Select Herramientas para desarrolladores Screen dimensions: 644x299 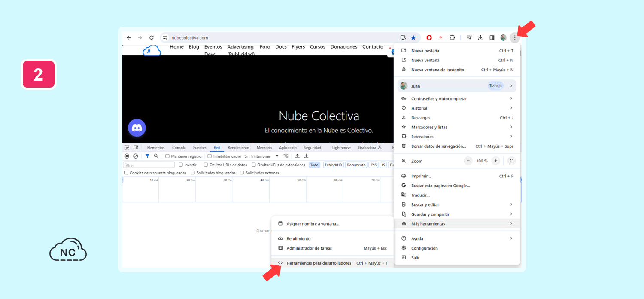[x=332, y=263]
